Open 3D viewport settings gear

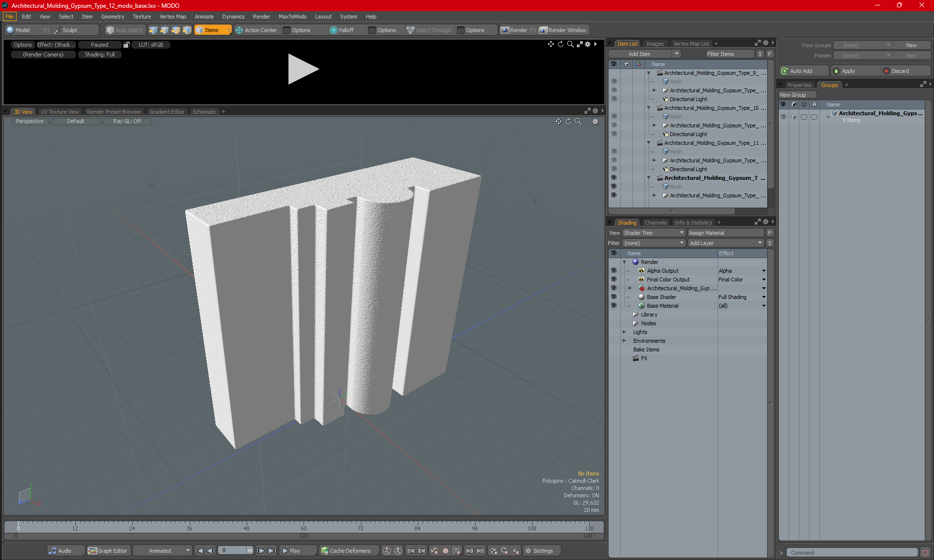595,122
